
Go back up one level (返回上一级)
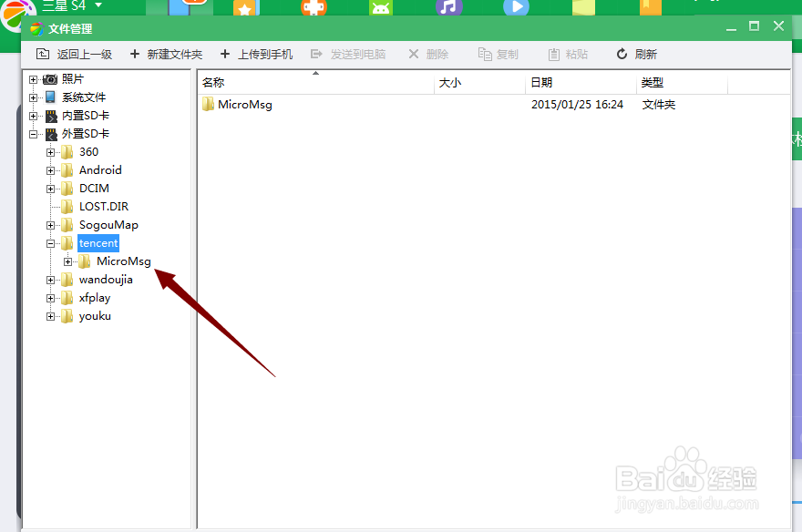pyautogui.click(x=74, y=54)
